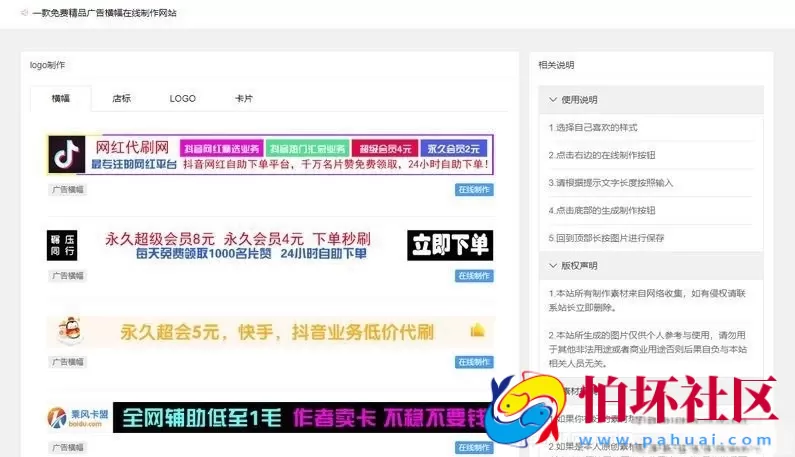This screenshot has width=795, height=457.
Task: Click 在线制作 for the 永久超会5元 banner
Action: 474,362
